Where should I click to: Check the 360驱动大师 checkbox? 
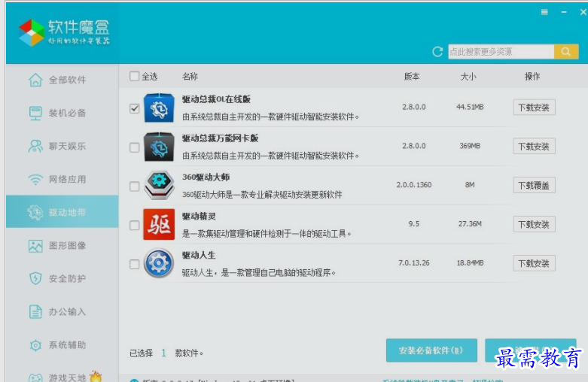point(134,186)
